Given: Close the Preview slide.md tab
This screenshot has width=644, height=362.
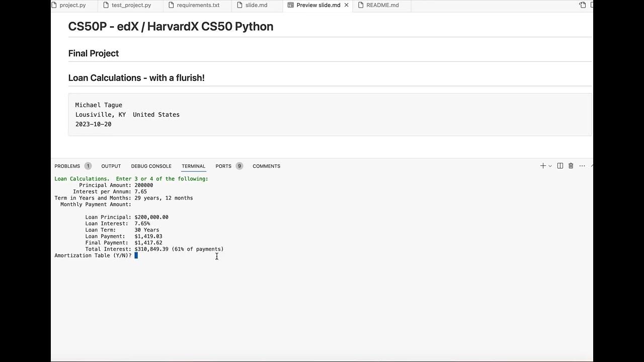Looking at the screenshot, I should pyautogui.click(x=346, y=5).
